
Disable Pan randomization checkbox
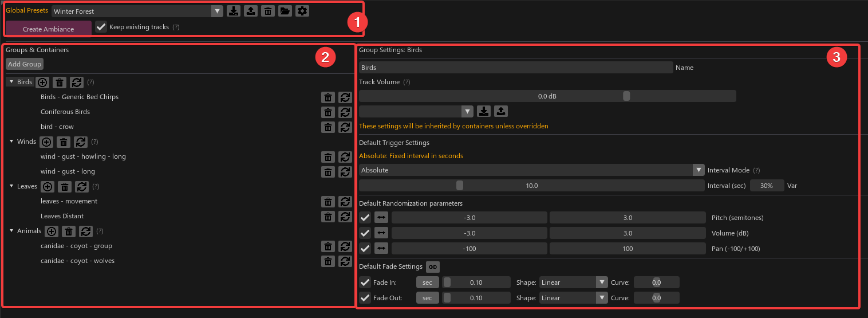365,249
